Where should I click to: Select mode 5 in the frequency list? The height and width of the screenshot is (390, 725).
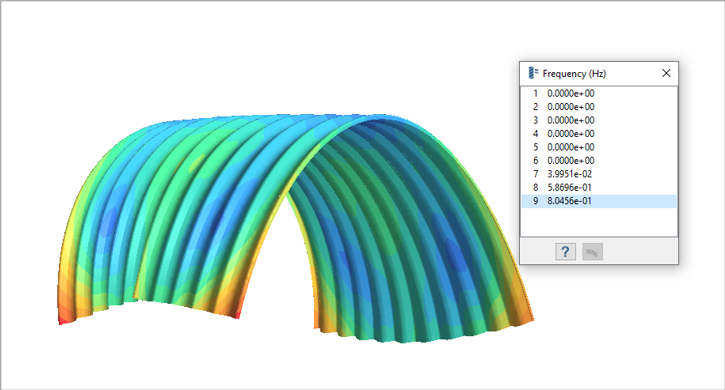pyautogui.click(x=599, y=147)
